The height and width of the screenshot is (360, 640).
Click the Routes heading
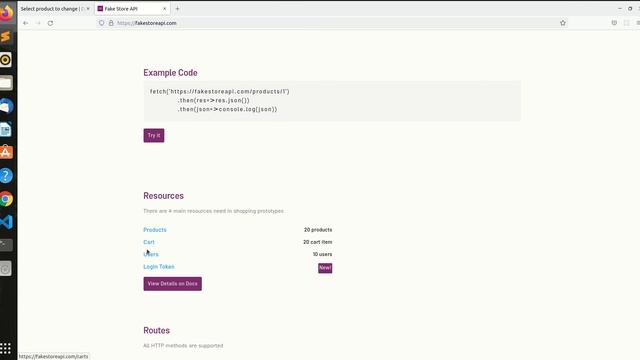point(156,331)
